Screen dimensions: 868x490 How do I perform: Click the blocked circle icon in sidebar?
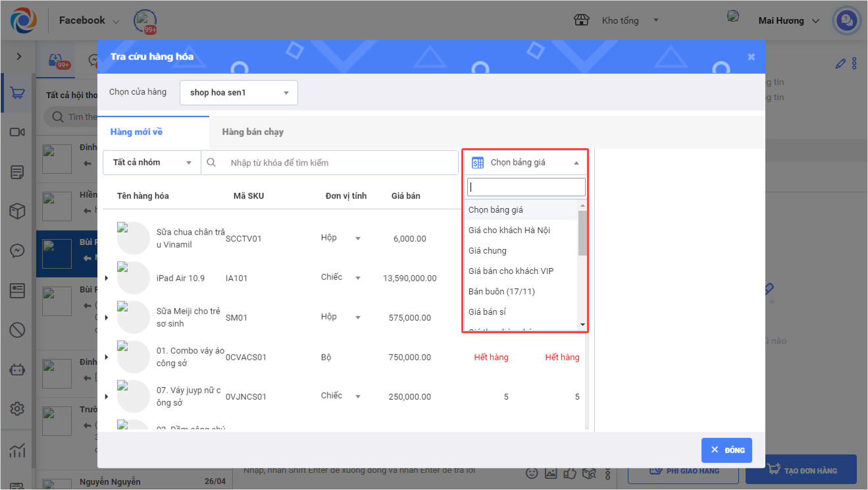17,330
